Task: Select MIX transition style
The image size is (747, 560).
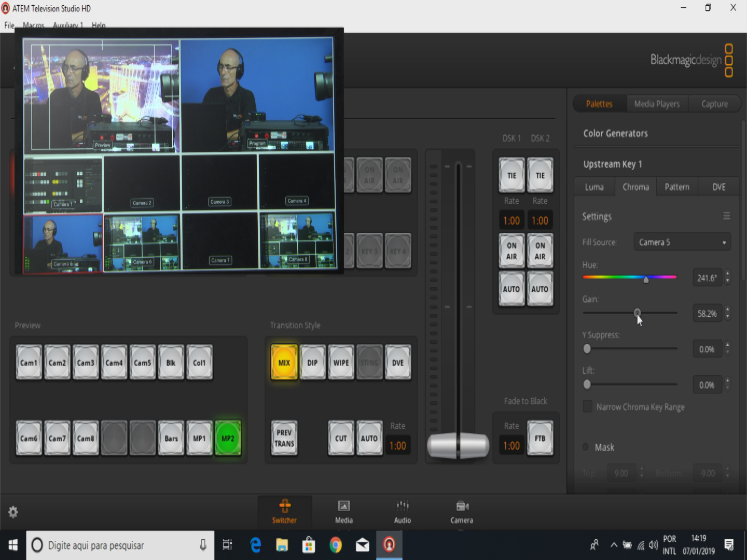Action: pyautogui.click(x=284, y=362)
